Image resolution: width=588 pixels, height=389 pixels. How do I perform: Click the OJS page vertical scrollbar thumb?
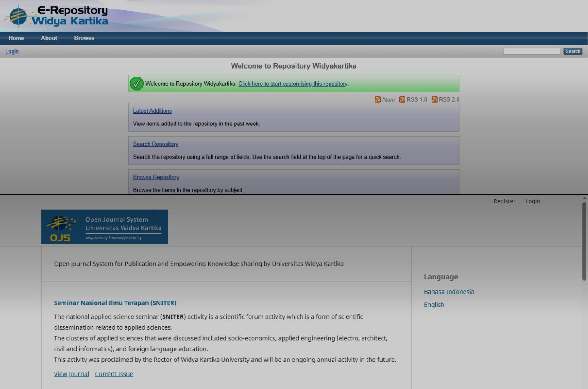pyautogui.click(x=584, y=241)
